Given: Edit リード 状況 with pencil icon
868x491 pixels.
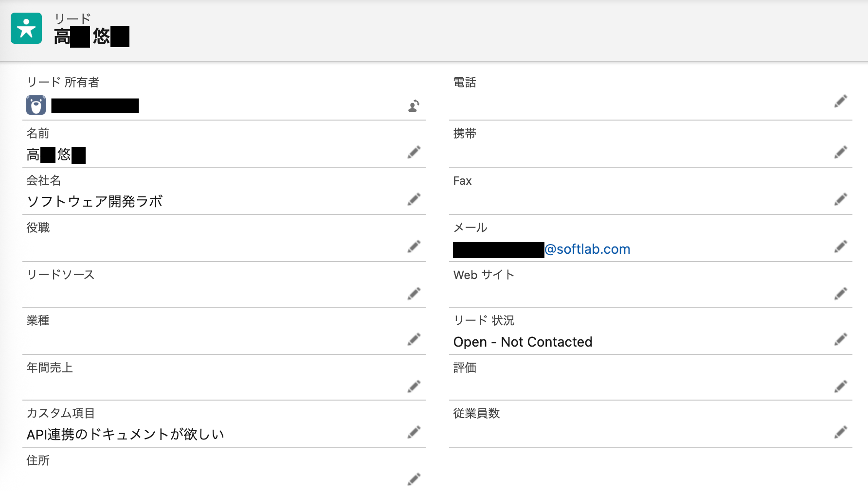Looking at the screenshot, I should 841,339.
